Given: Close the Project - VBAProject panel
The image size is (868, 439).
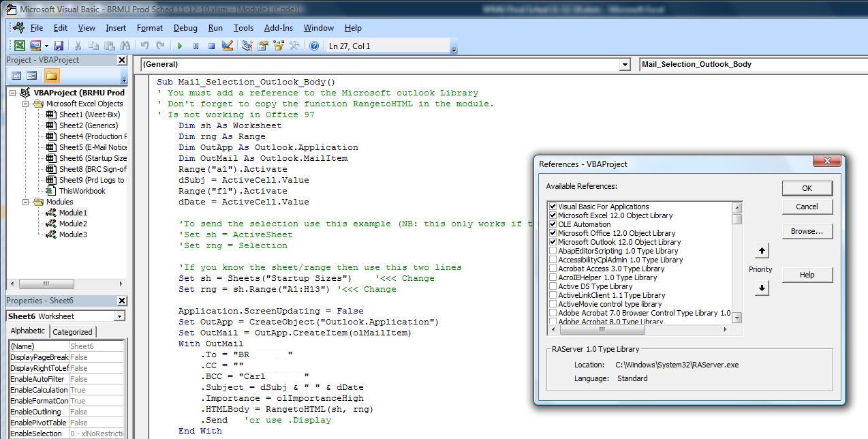Looking at the screenshot, I should pos(122,60).
